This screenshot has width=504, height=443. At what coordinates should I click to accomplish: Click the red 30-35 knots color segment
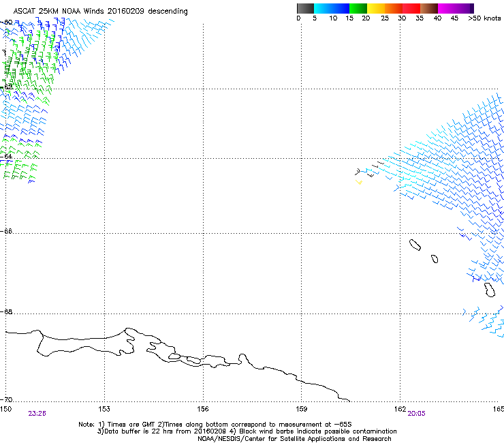tap(411, 8)
